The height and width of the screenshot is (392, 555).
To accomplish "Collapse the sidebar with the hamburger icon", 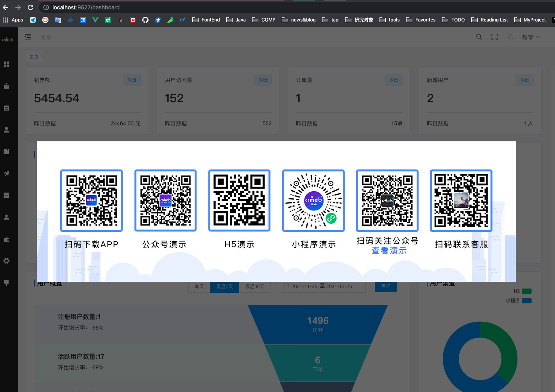I will (x=28, y=37).
